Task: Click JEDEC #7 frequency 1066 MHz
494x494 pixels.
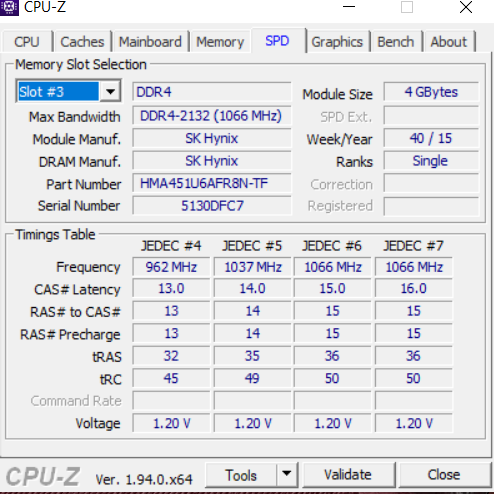Action: [414, 267]
